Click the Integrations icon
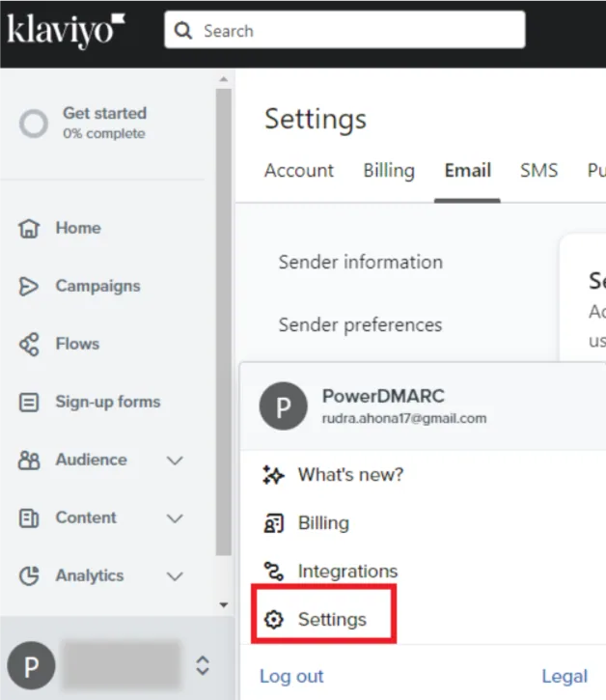The height and width of the screenshot is (700, 606). (x=273, y=571)
